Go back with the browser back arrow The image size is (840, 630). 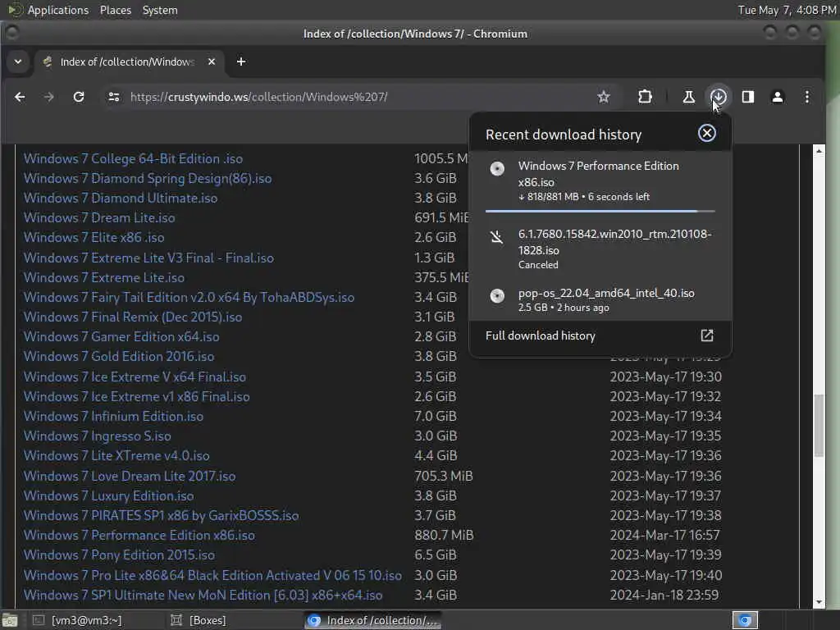click(x=20, y=97)
